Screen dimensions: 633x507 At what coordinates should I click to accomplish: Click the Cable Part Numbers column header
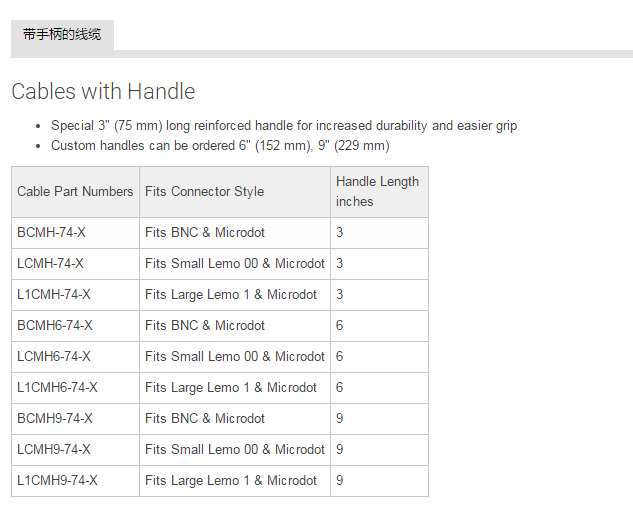[75, 192]
